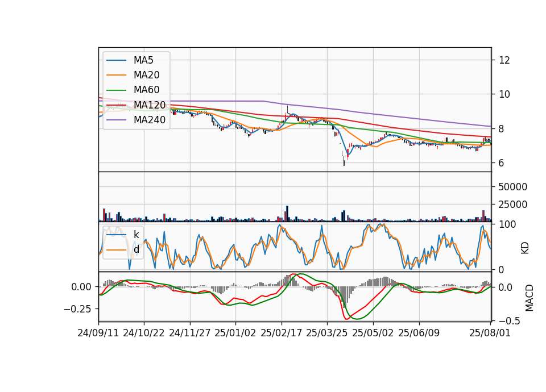The height and width of the screenshot is (392, 546).
Task: Click the date label 25/08/01
Action: tap(490, 333)
